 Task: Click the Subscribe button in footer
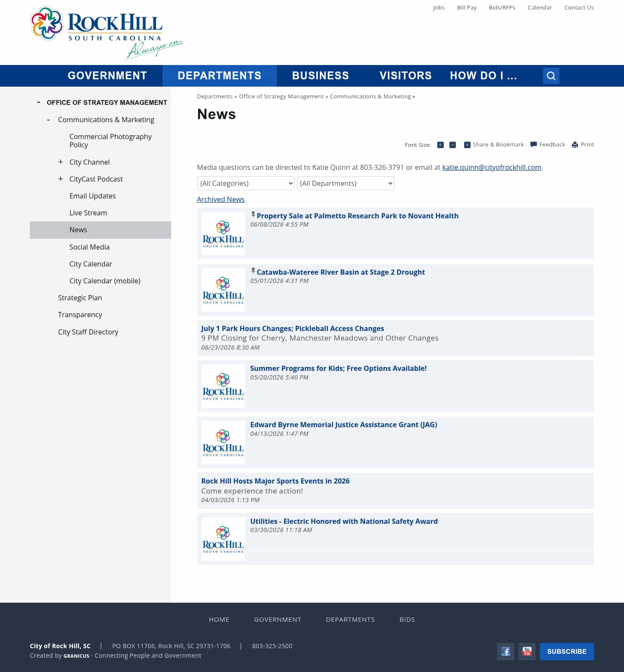567,651
